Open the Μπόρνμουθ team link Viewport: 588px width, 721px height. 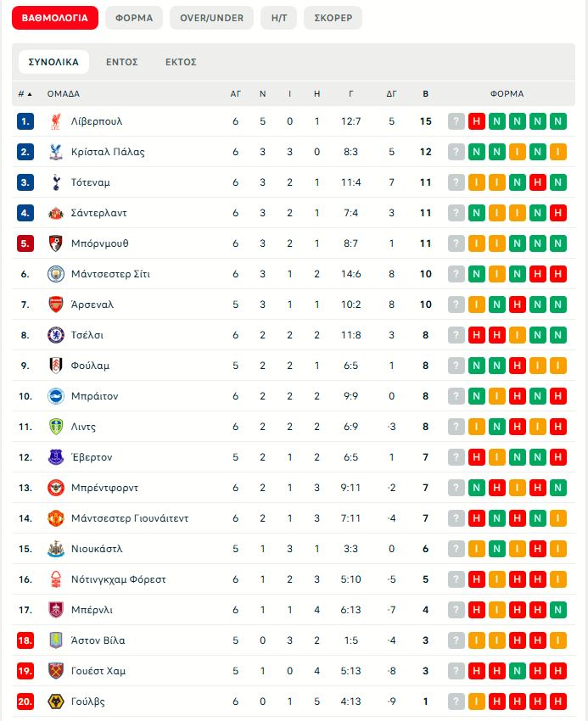pyautogui.click(x=100, y=243)
